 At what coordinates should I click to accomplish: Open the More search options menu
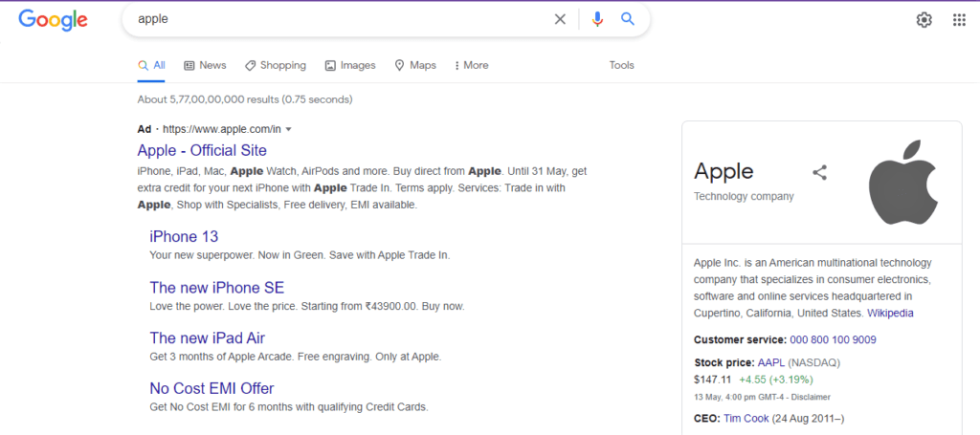(x=472, y=65)
